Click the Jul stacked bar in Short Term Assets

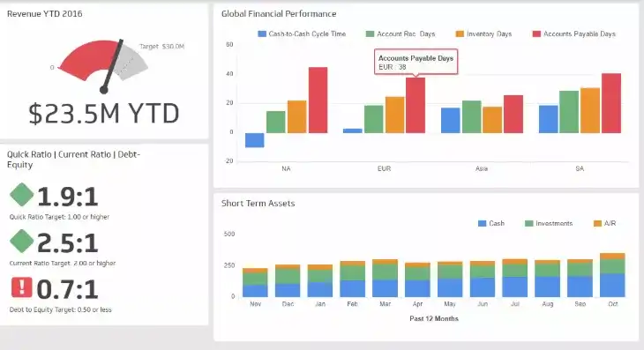(515, 278)
